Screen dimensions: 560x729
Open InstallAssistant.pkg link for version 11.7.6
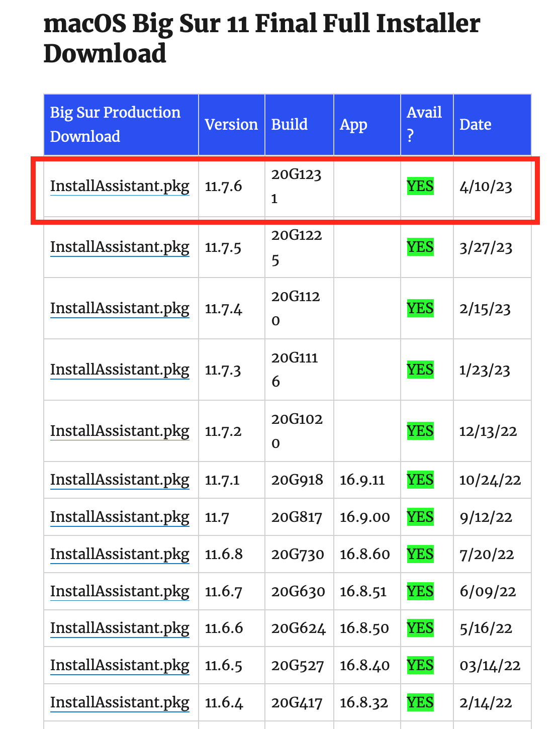pyautogui.click(x=120, y=187)
